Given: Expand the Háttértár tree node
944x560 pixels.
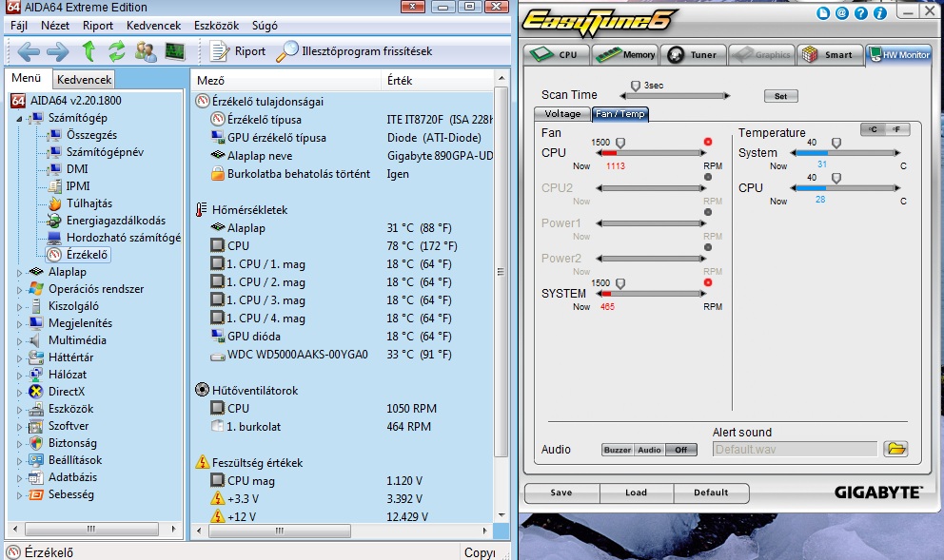Looking at the screenshot, I should [19, 357].
